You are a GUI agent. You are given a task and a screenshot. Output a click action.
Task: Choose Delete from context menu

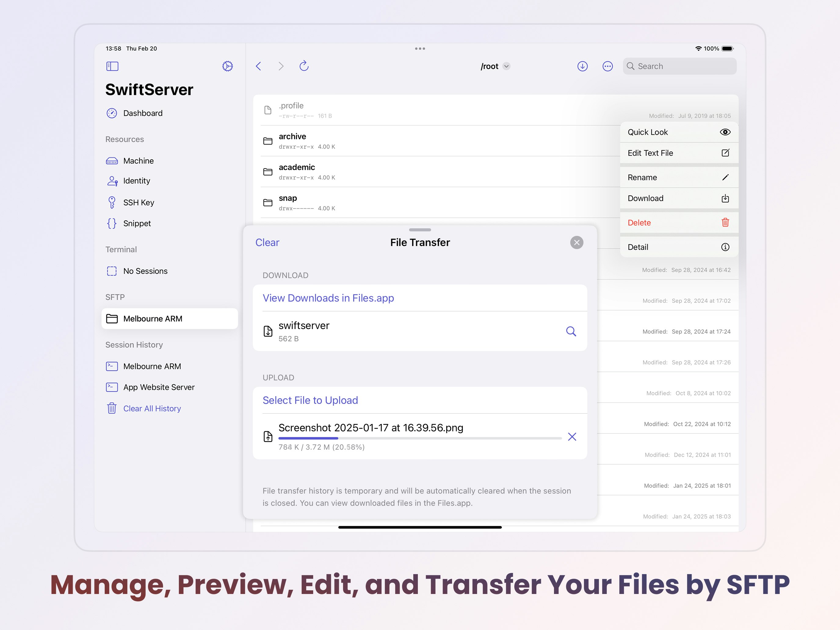[x=679, y=223]
